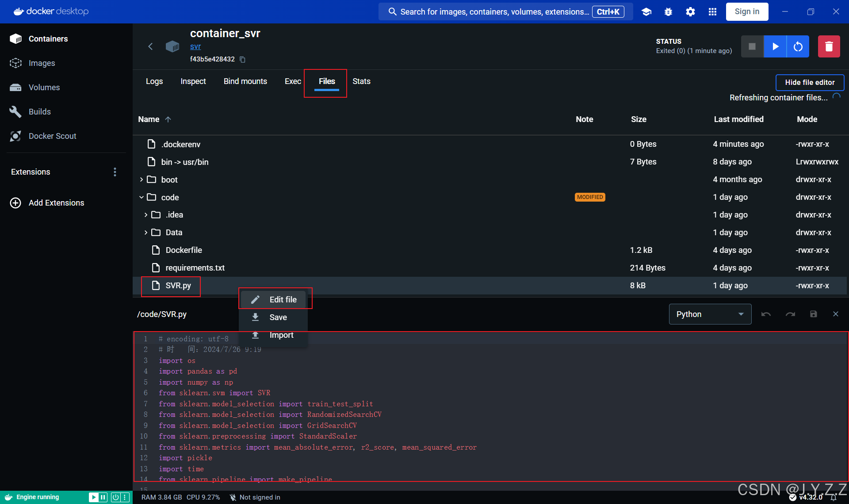Report a bug via the bug icon
This screenshot has height=504, width=849.
point(668,11)
